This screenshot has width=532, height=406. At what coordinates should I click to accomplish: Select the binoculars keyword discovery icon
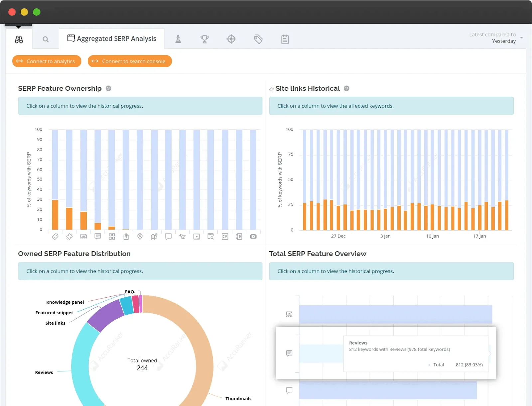pos(19,39)
